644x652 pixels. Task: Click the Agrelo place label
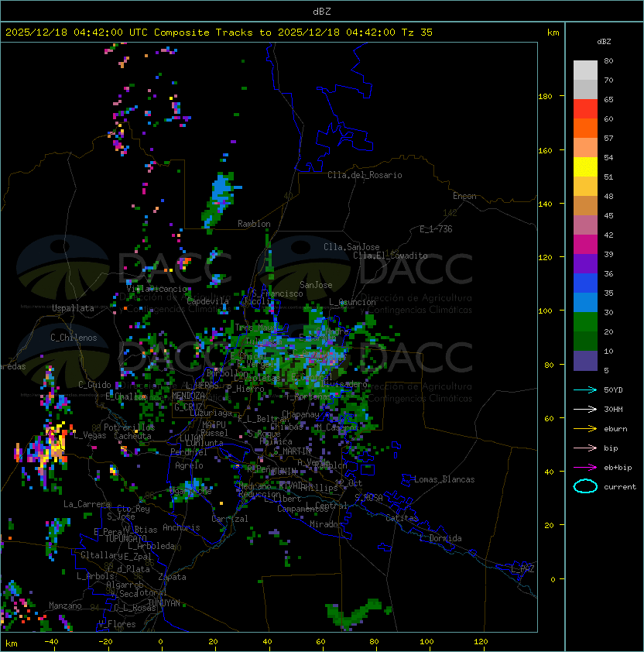click(189, 465)
